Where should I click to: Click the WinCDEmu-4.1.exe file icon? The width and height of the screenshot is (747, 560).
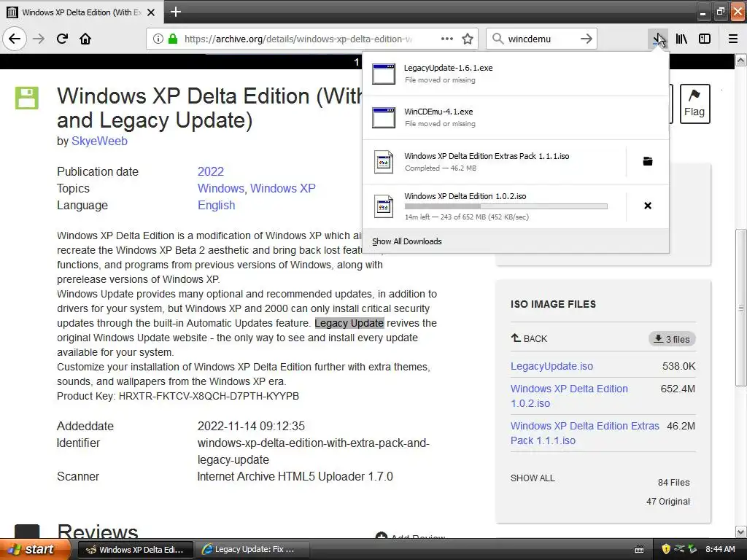click(384, 117)
